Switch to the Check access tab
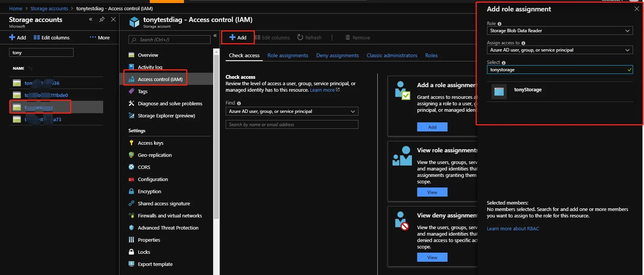Viewport: 644px width, 275px height. click(244, 55)
